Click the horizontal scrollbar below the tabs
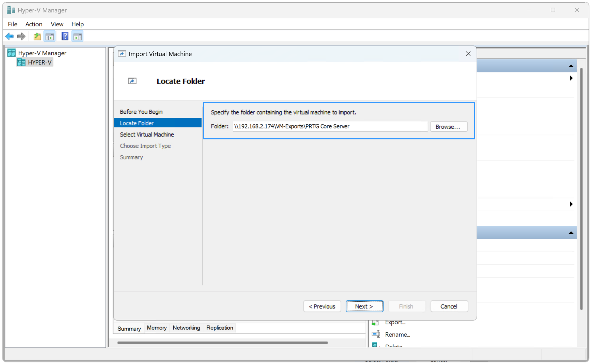Viewport: 591px width, 364px height. tap(222, 343)
